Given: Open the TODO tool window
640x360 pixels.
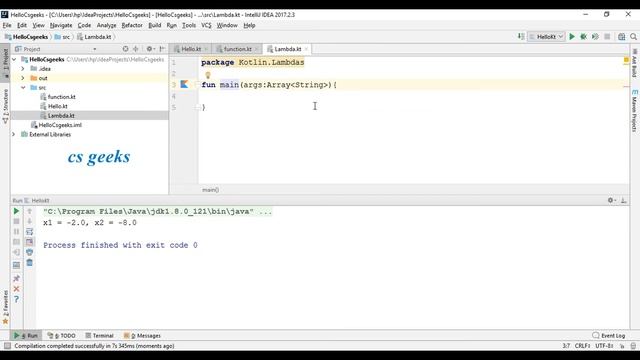Looking at the screenshot, I should [x=61, y=336].
